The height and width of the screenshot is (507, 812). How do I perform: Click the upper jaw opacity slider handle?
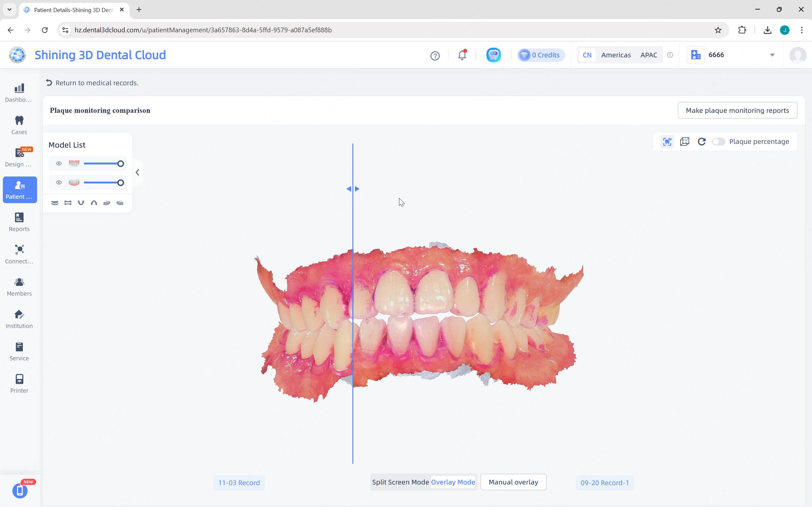[x=121, y=164]
